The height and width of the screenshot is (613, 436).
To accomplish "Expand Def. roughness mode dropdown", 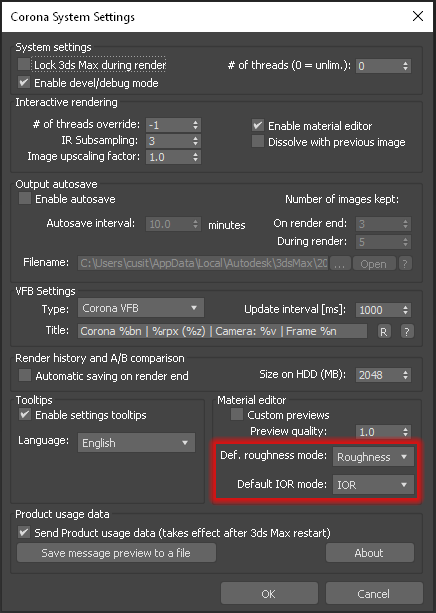I will pyautogui.click(x=373, y=457).
